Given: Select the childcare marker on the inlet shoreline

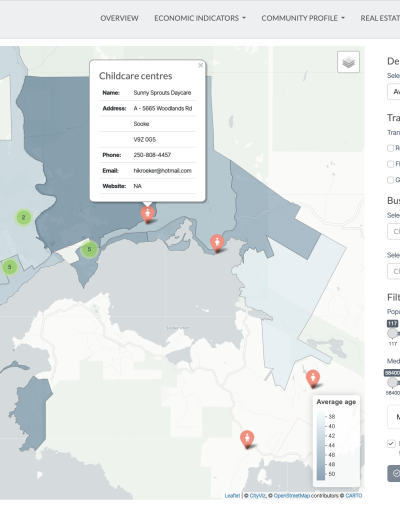Looking at the screenshot, I should tap(217, 243).
